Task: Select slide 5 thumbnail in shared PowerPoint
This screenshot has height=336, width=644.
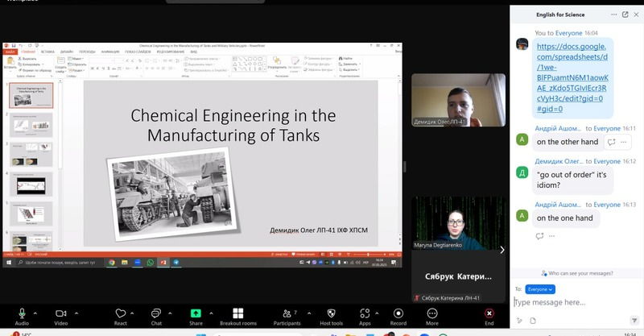Action: tap(31, 214)
